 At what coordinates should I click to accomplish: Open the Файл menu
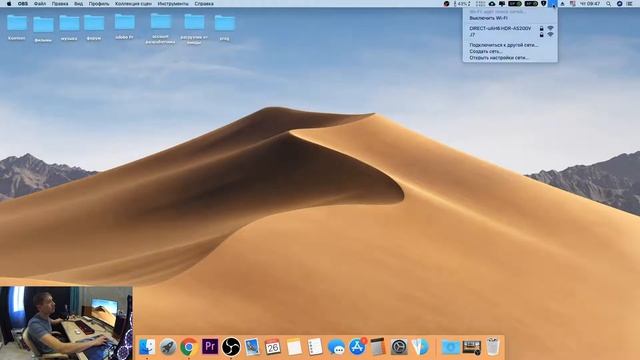(x=40, y=4)
